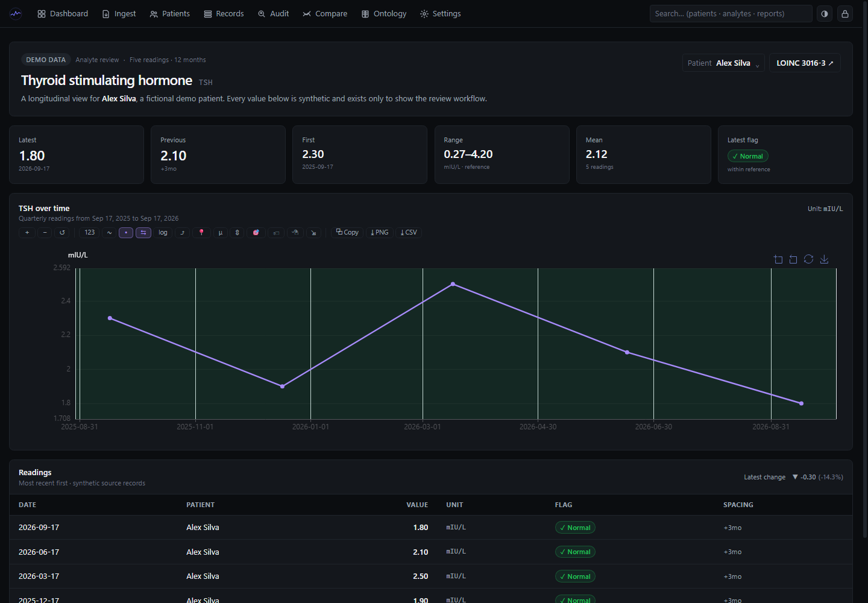Navigate to the Records section
Image resolution: width=868 pixels, height=603 pixels.
224,14
